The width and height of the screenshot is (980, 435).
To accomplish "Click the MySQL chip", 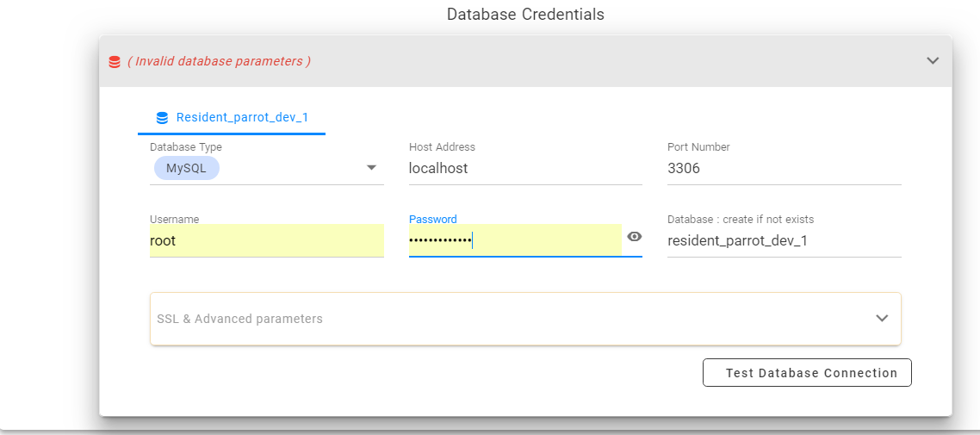I will pos(187,168).
